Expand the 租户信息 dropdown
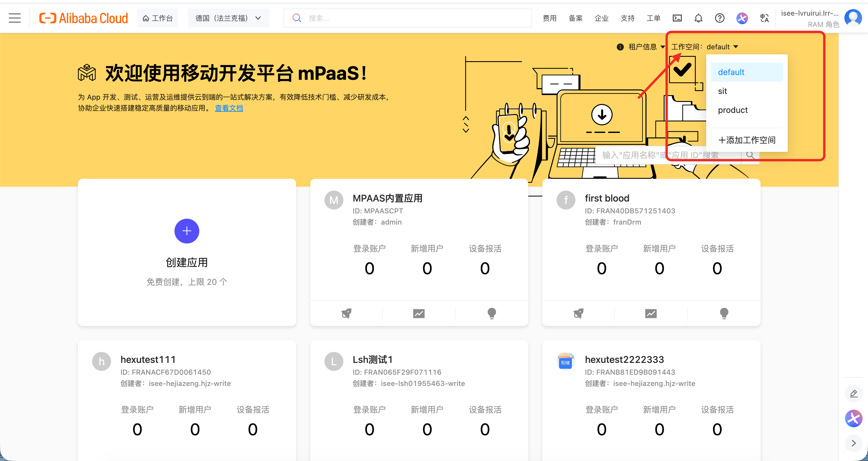This screenshot has width=868, height=461. tap(642, 47)
